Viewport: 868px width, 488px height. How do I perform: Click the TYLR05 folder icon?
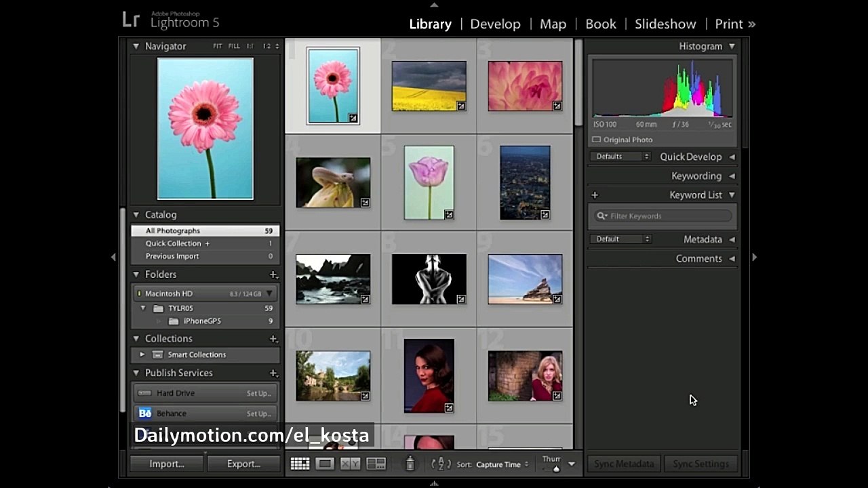(x=158, y=308)
